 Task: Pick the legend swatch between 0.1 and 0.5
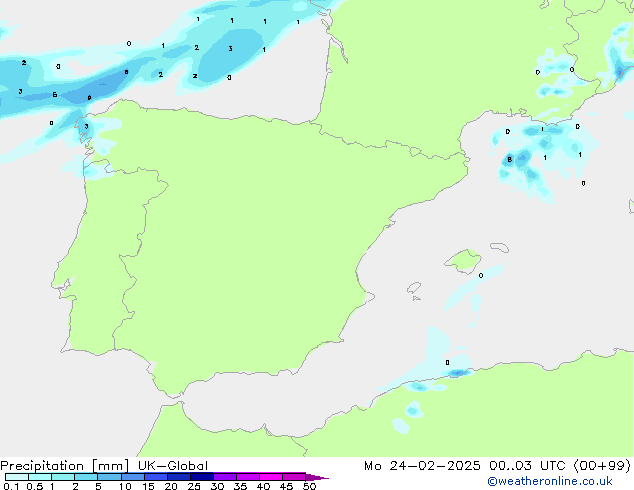[x=17, y=477]
